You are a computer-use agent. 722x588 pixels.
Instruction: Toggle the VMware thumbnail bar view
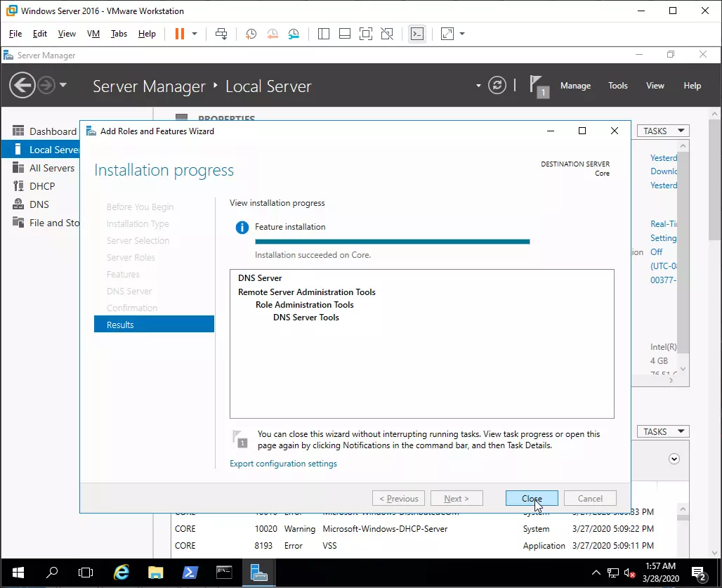pos(345,34)
